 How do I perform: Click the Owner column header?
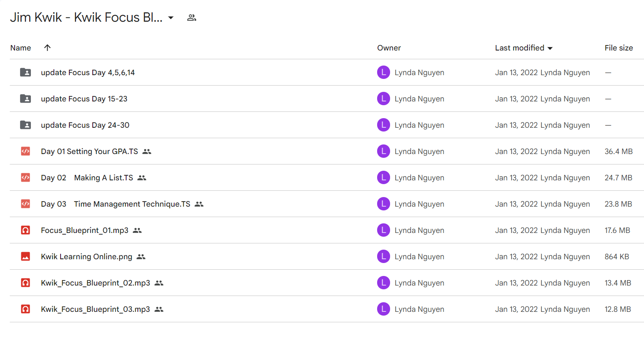(x=389, y=48)
